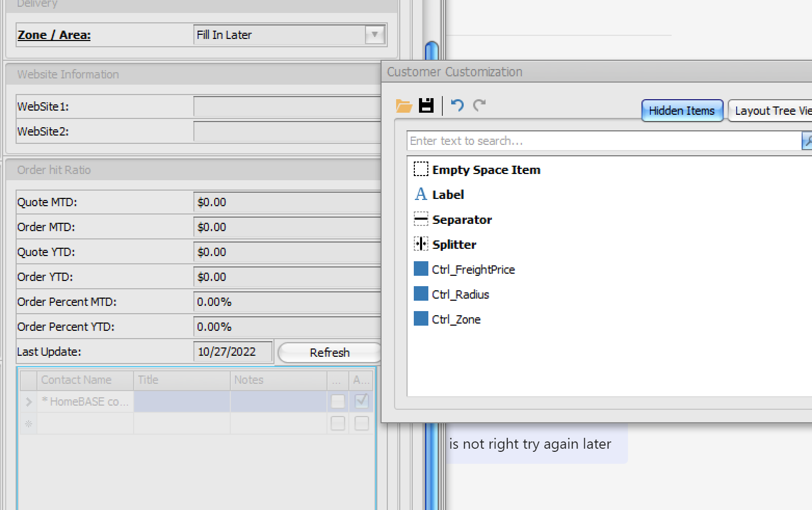
Task: Open the Zone / Area dropdown
Action: [x=374, y=35]
